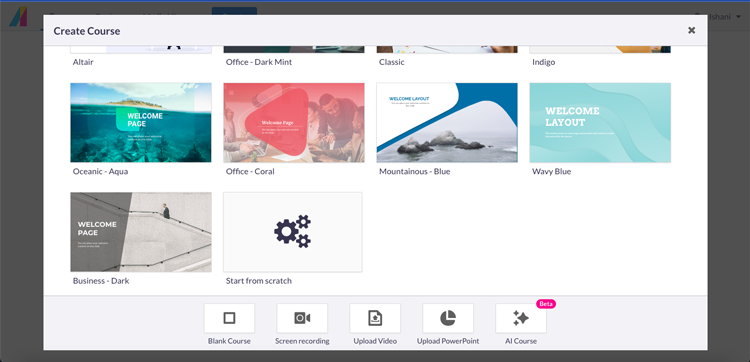Screen dimensions: 750x362
Task: Close the Create Course dialog
Action: pos(691,30)
